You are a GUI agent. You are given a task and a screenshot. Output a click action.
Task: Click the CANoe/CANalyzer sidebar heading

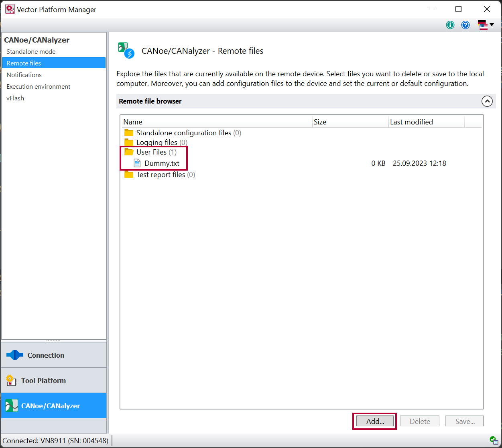[37, 40]
